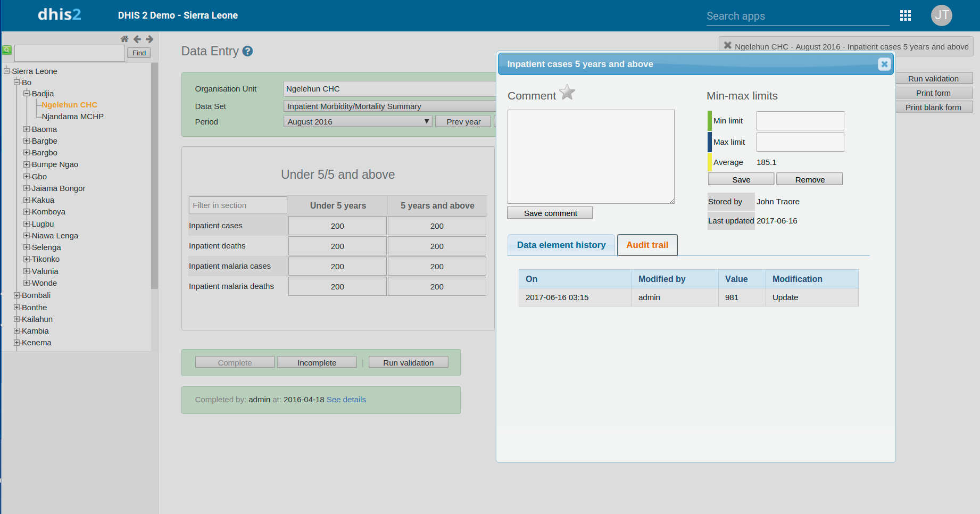Open the apps grid menu icon
The height and width of the screenshot is (514, 980).
point(905,15)
